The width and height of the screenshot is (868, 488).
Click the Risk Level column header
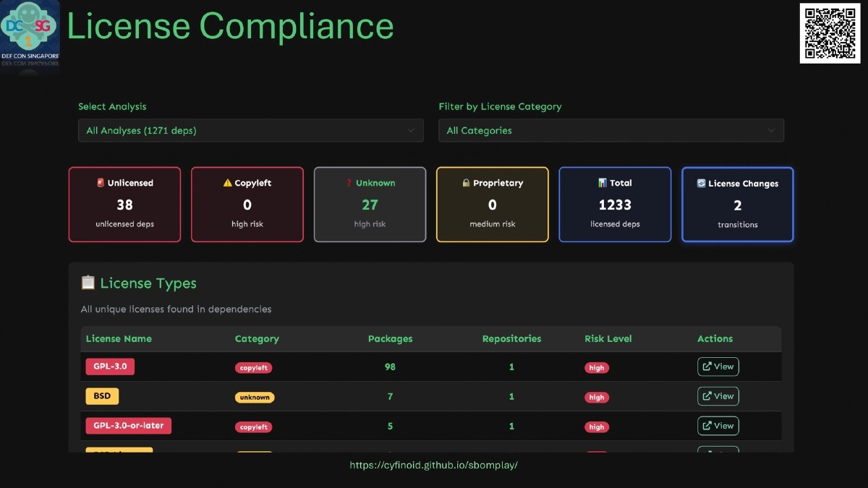(608, 339)
